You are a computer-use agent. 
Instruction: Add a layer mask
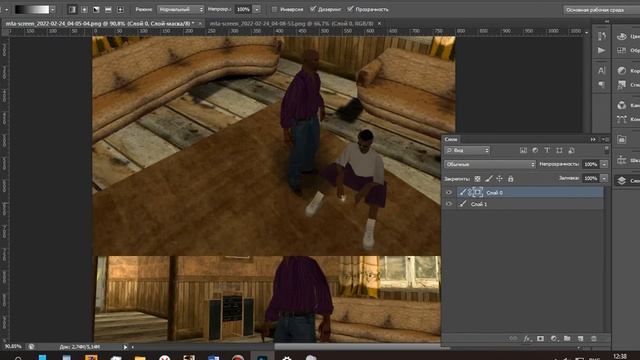(540, 338)
